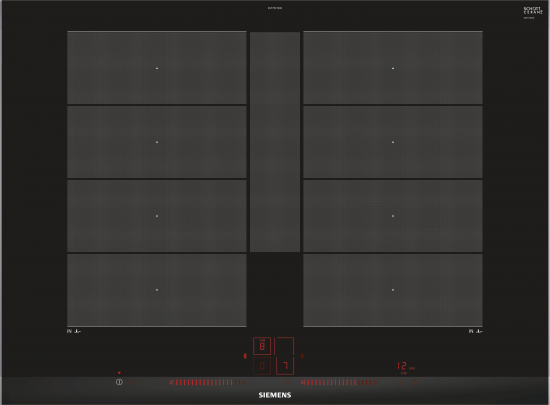Click the narrow center cooking zone
The height and width of the screenshot is (405, 550).
click(x=275, y=142)
